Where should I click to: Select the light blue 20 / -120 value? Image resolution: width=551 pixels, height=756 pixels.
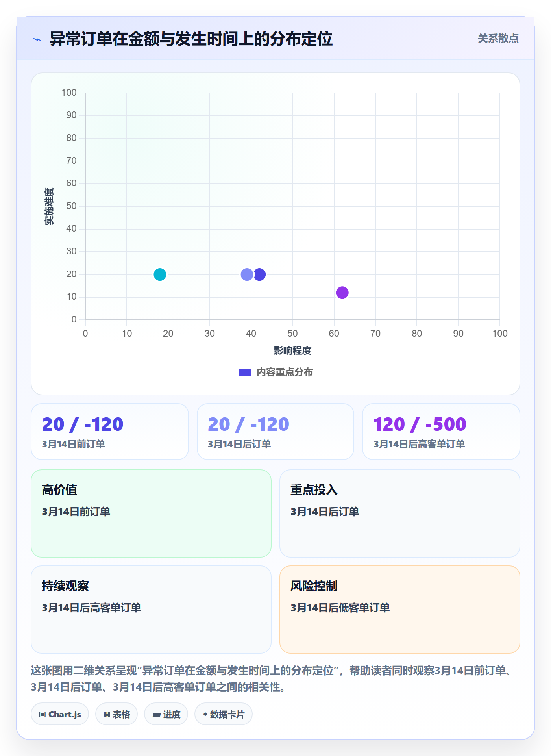point(248,424)
